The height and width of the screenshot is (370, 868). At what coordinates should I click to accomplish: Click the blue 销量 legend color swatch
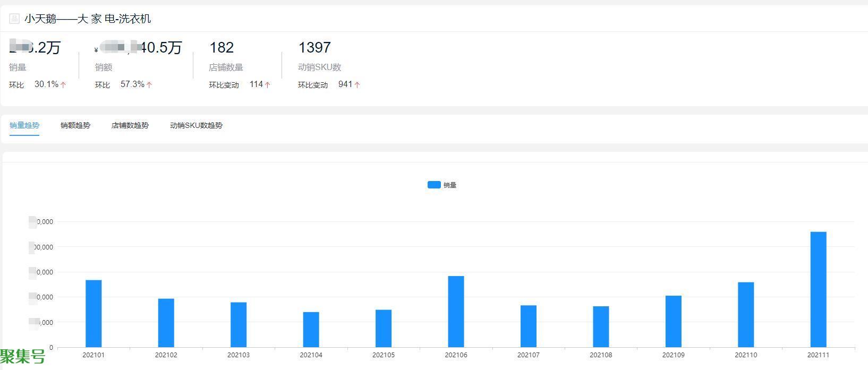tap(434, 185)
